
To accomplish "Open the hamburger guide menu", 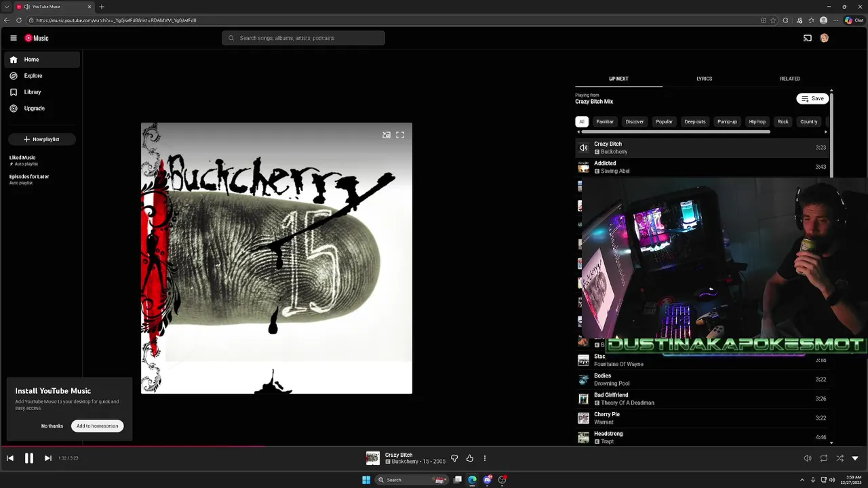I will (13, 38).
